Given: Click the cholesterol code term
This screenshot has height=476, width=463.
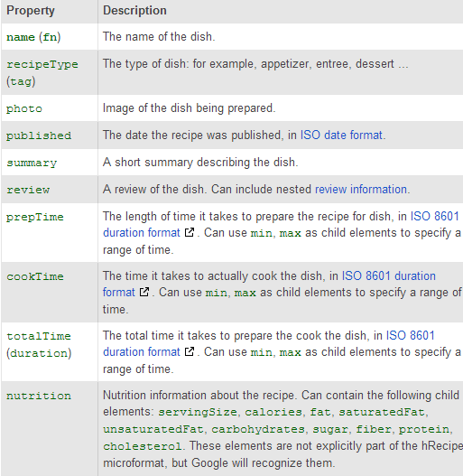Looking at the screenshot, I should (143, 446).
